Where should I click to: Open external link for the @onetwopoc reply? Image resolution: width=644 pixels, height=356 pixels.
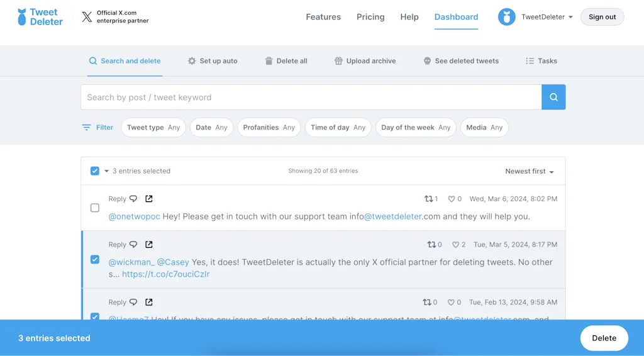pyautogui.click(x=148, y=199)
